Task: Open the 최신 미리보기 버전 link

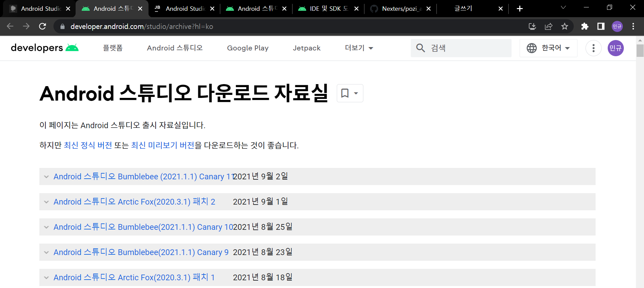Action: click(163, 145)
